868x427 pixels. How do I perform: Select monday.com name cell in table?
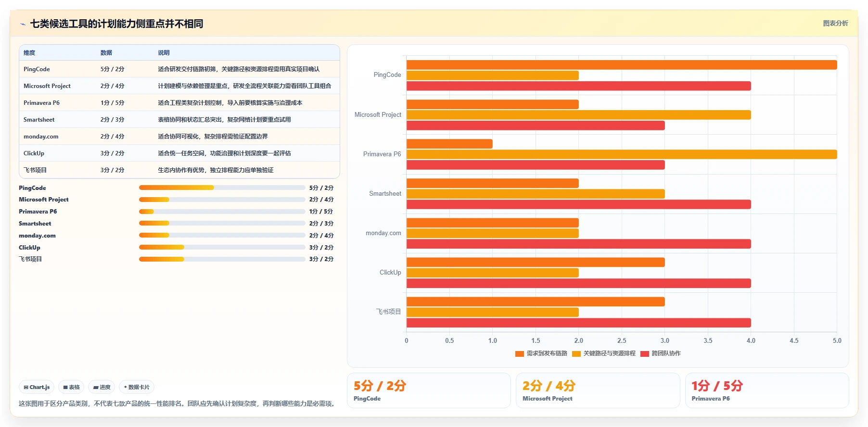(41, 137)
